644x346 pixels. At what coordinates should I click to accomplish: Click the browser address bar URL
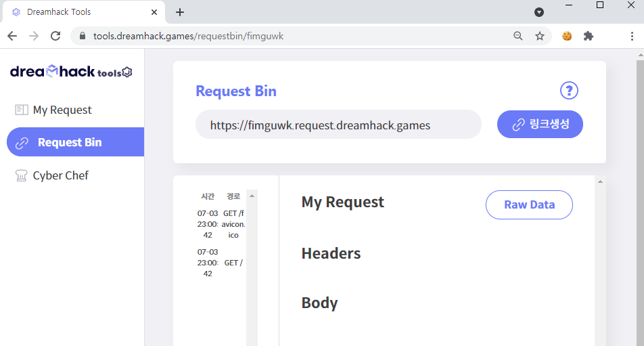(x=188, y=36)
